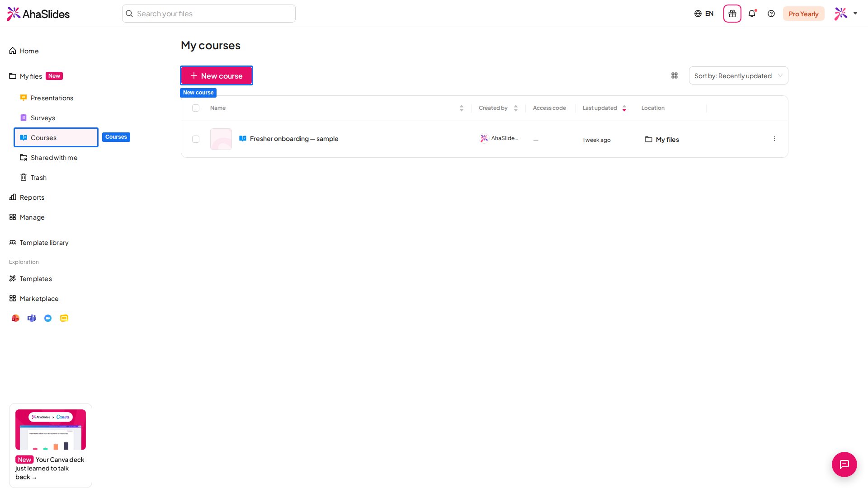Open the Sort by Recently updated dropdown
This screenshot has width=868, height=488.
tap(738, 75)
